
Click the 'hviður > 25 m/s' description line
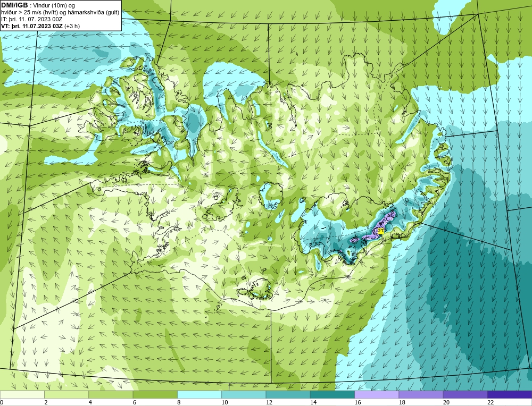pos(60,13)
